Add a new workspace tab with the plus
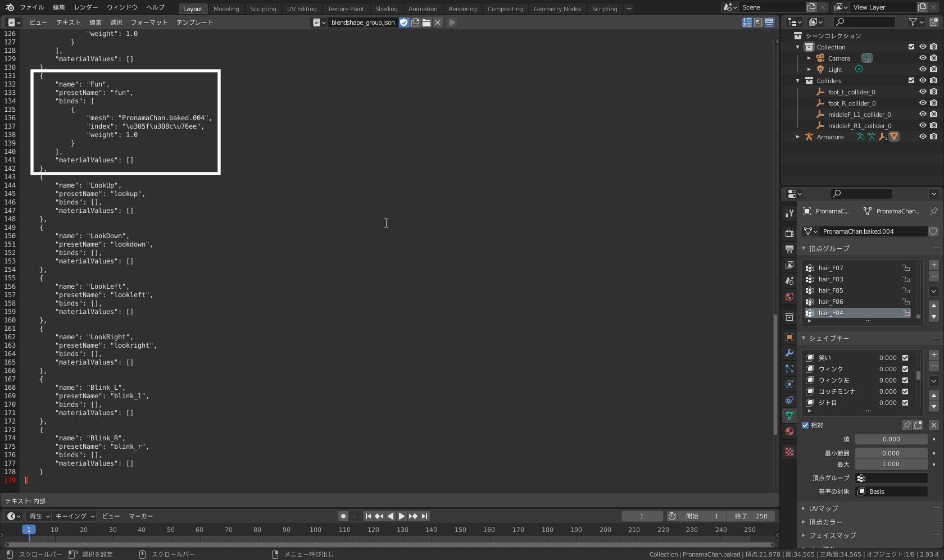 [x=629, y=8]
